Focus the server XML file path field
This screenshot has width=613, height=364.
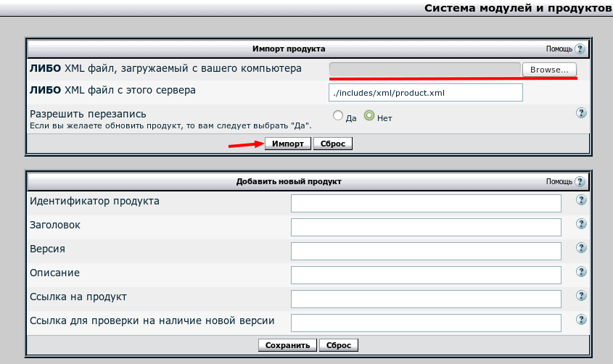coord(426,93)
